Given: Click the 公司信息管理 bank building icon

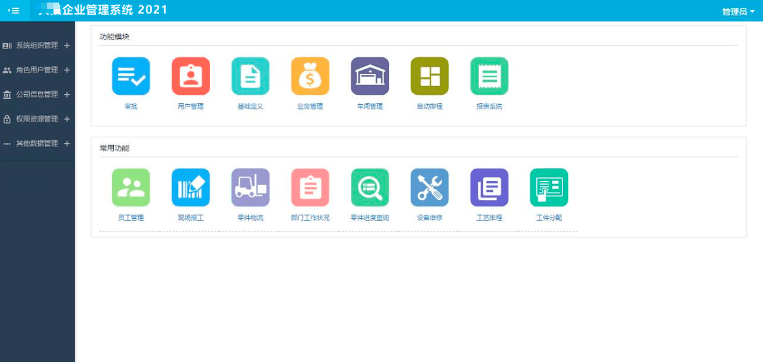Looking at the screenshot, I should tap(7, 95).
